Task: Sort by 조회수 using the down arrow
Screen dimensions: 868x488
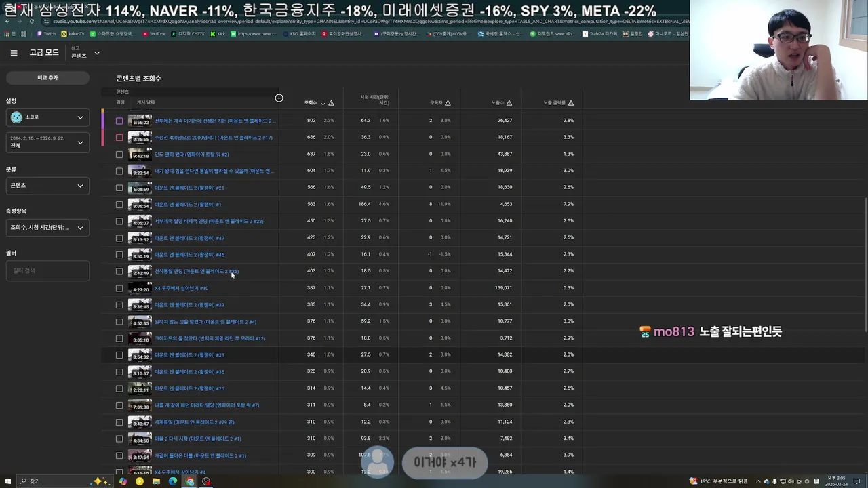Action: [323, 103]
